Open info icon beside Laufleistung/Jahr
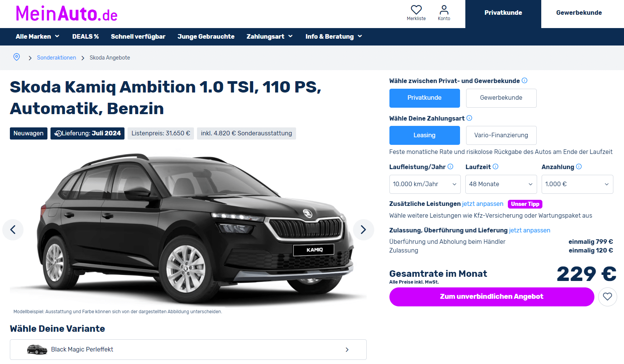This screenshot has height=364, width=624. point(451,166)
